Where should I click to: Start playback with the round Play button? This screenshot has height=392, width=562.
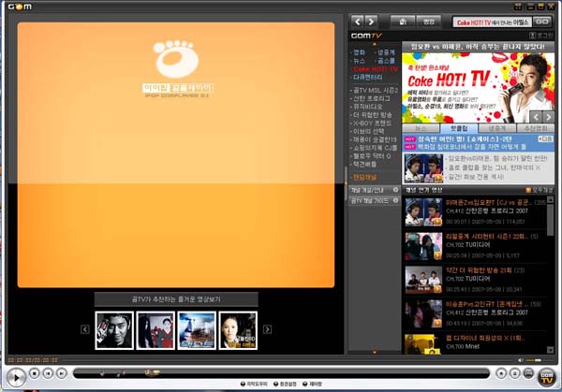16,377
